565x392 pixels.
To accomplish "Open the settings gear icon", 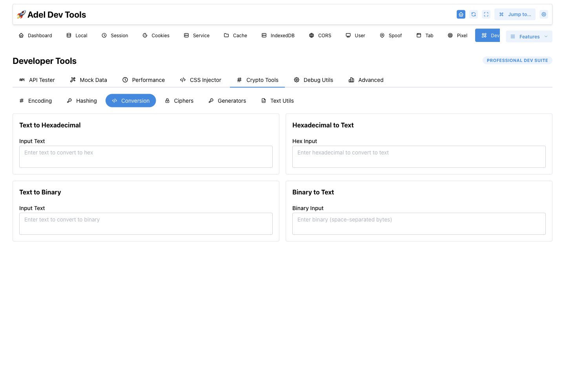I will [544, 15].
